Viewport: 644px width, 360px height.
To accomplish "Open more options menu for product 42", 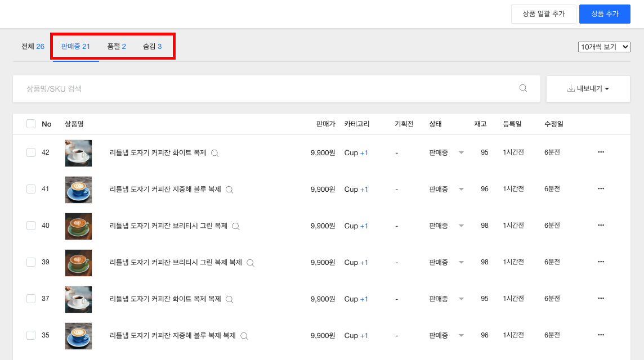I will tap(601, 152).
